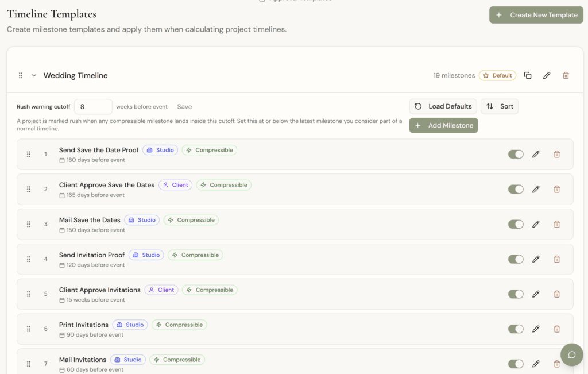Viewport: 588px width, 374px height.
Task: Click drag handle for Send Invitation Proof
Action: click(x=29, y=259)
